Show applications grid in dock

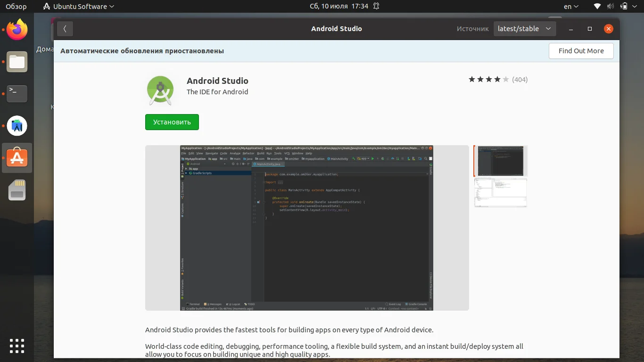17,346
